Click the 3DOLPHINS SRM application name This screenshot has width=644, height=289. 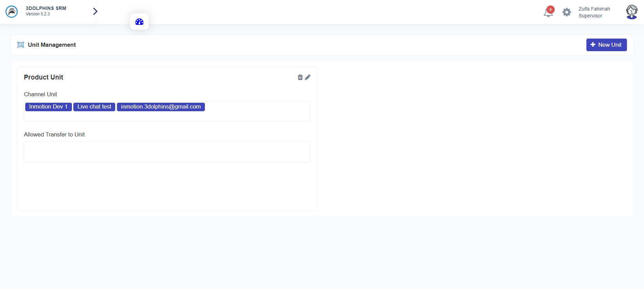coord(46,8)
